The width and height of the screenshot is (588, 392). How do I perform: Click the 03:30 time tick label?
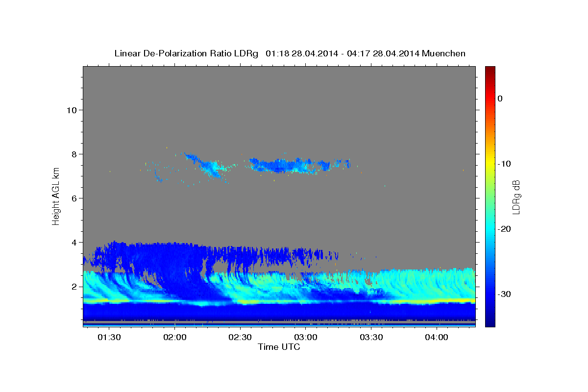click(371, 337)
